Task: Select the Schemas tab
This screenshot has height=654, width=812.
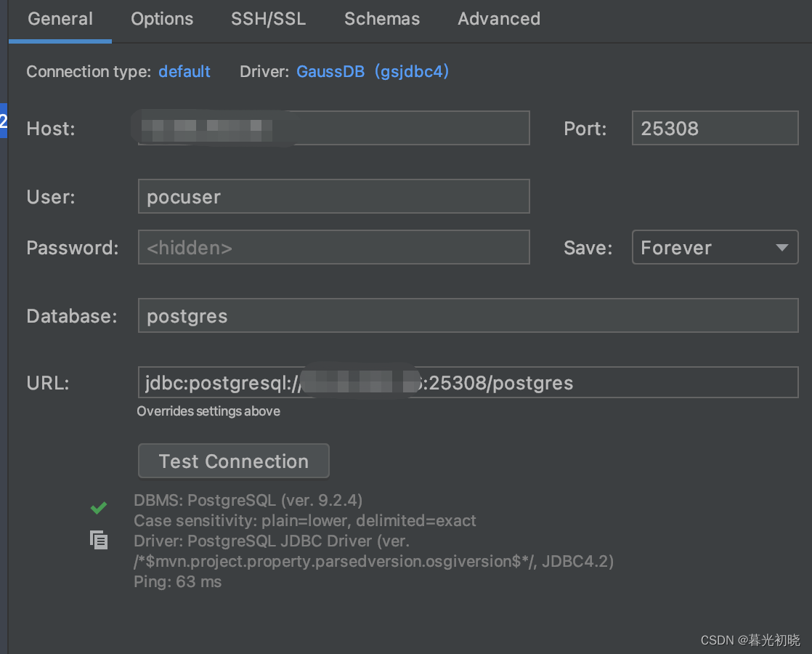Action: point(382,19)
